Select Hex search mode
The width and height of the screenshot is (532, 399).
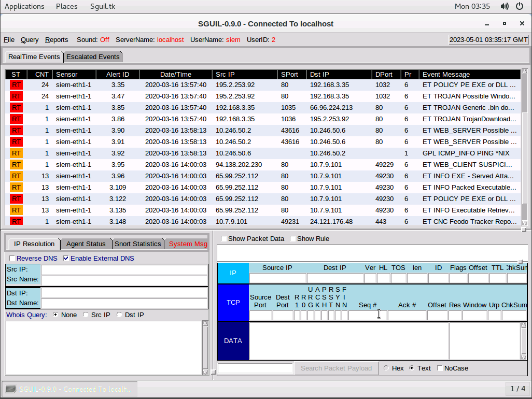tap(386, 368)
